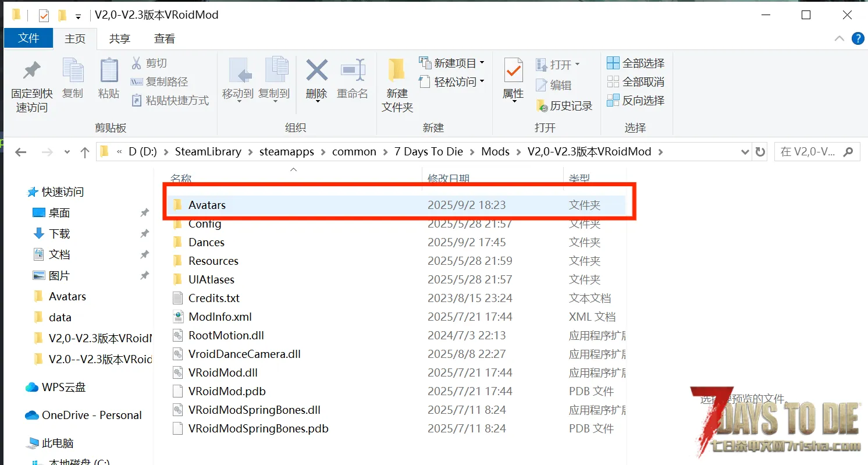Click the 复制 ribbon icon

point(73,79)
